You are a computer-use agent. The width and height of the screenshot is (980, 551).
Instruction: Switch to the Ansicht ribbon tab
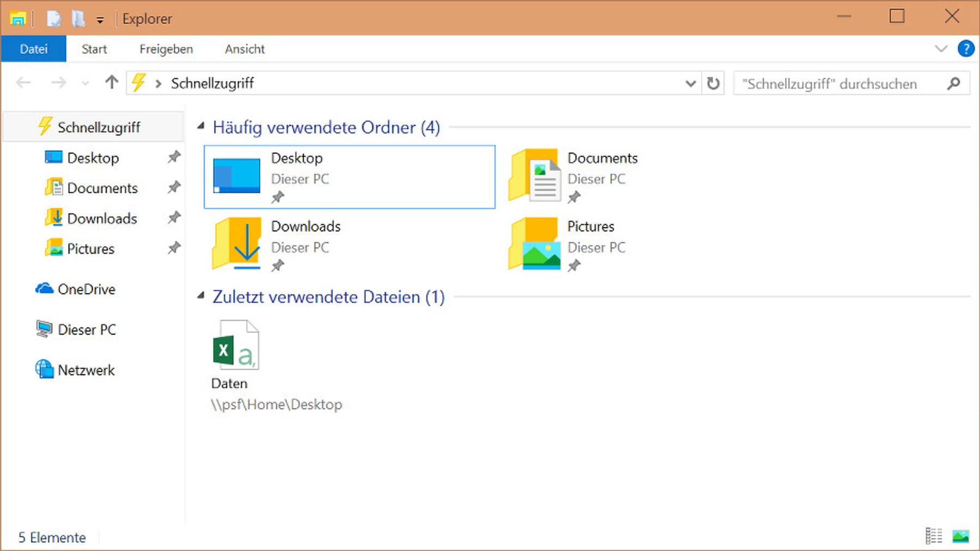tap(244, 48)
